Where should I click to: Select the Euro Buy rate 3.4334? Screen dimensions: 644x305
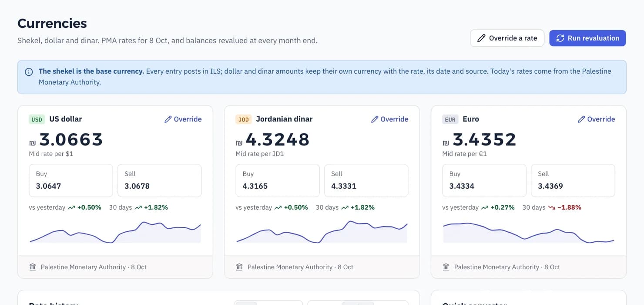462,186
